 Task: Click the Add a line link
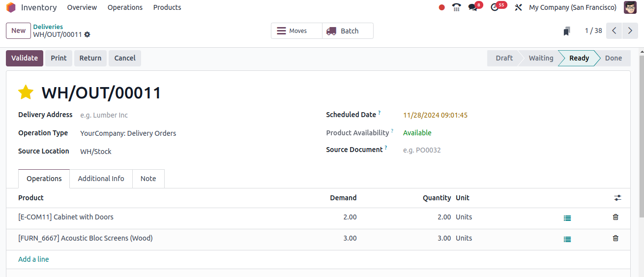pyautogui.click(x=33, y=259)
